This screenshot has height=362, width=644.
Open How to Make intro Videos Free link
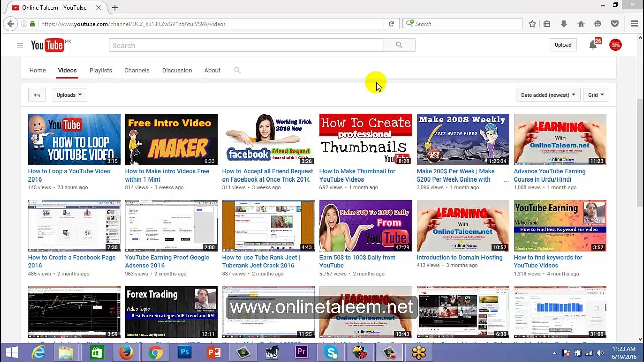[167, 175]
